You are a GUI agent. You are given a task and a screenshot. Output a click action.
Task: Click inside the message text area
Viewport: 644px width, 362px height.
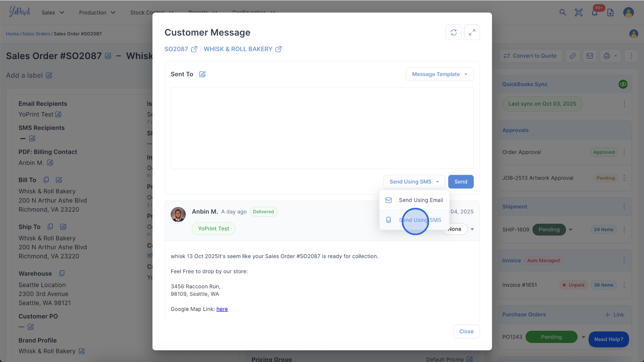tap(322, 128)
